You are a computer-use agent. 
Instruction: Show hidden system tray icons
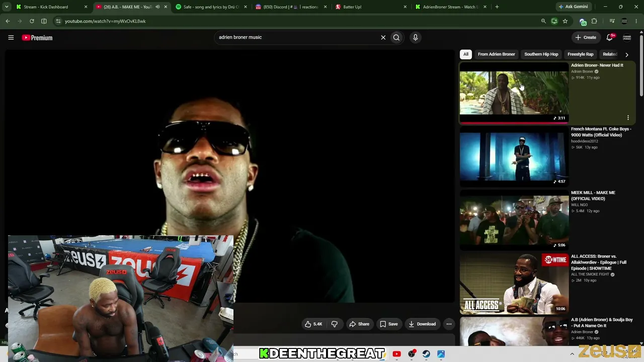click(x=572, y=354)
